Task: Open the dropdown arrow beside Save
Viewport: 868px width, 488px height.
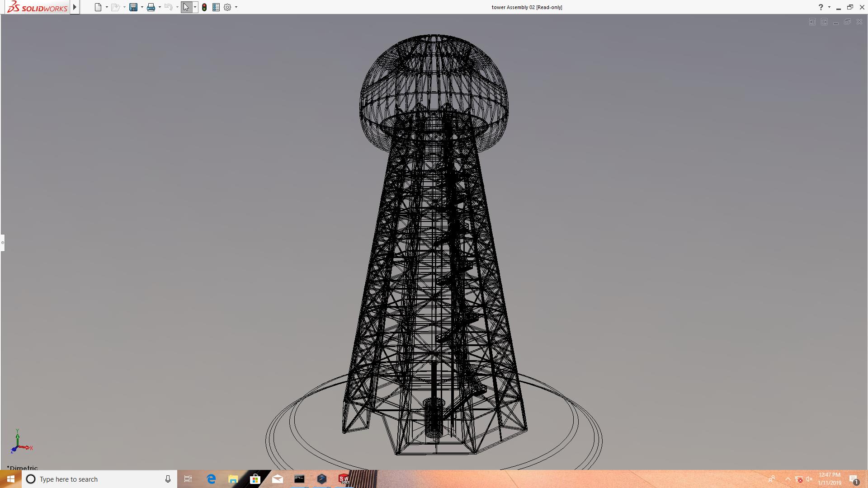Action: pos(142,7)
